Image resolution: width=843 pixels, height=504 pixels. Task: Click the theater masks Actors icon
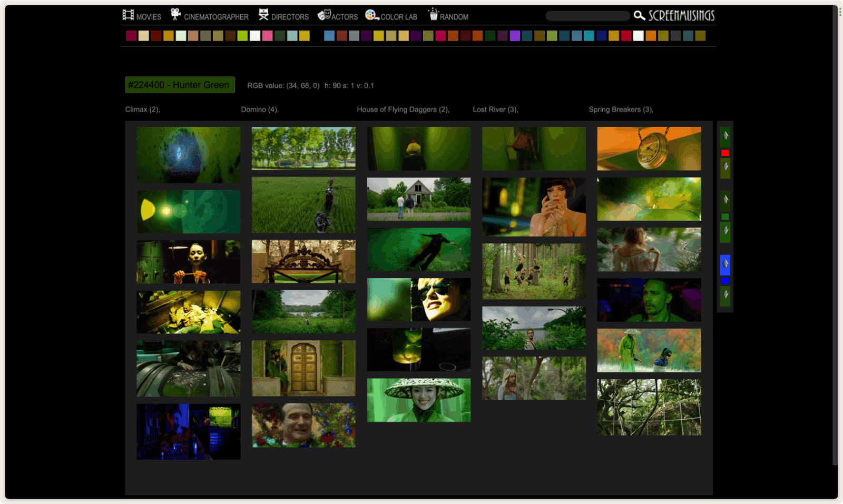324,14
